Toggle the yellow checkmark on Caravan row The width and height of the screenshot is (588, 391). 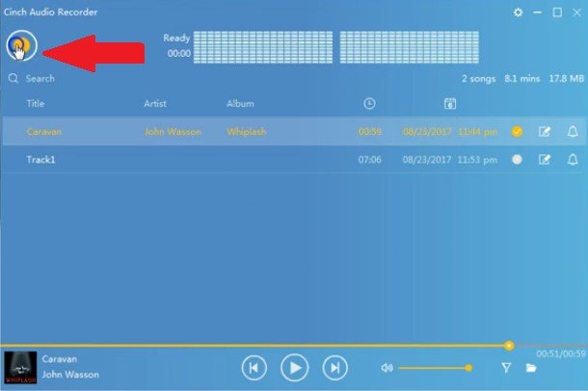(x=517, y=131)
